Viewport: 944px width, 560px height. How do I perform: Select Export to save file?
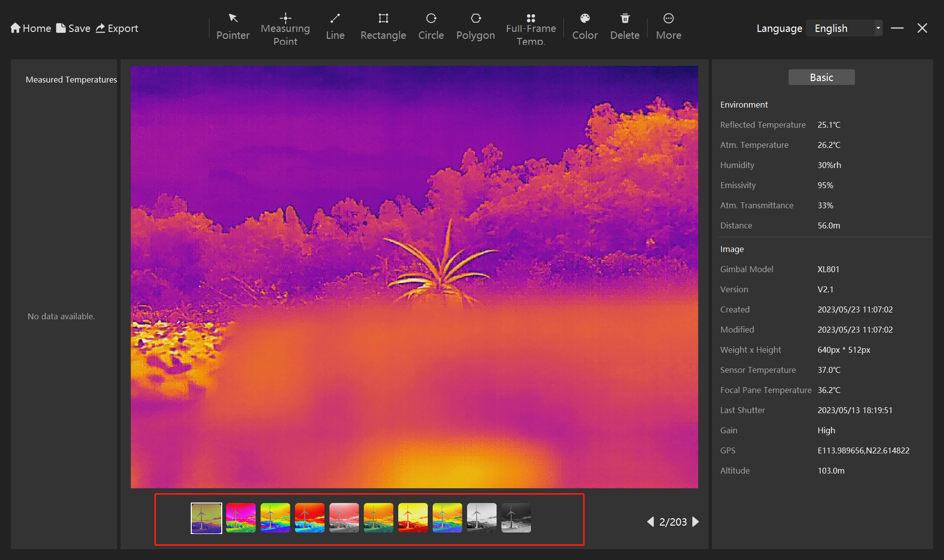118,28
